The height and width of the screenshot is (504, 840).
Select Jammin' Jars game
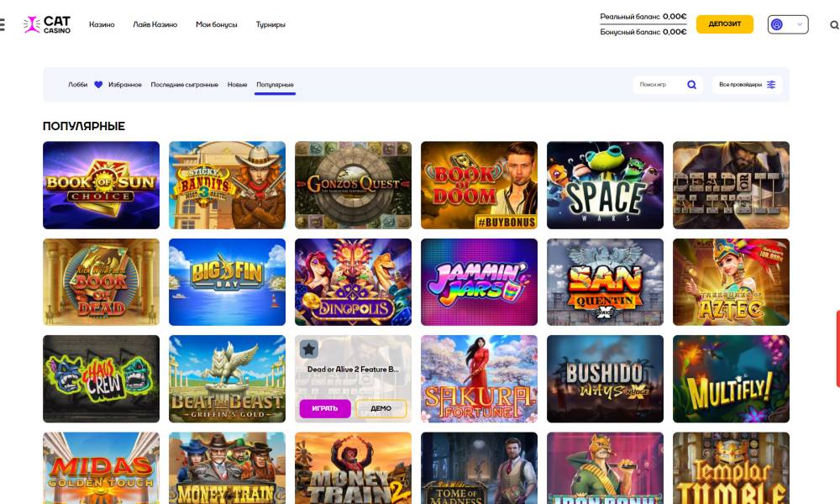(479, 282)
